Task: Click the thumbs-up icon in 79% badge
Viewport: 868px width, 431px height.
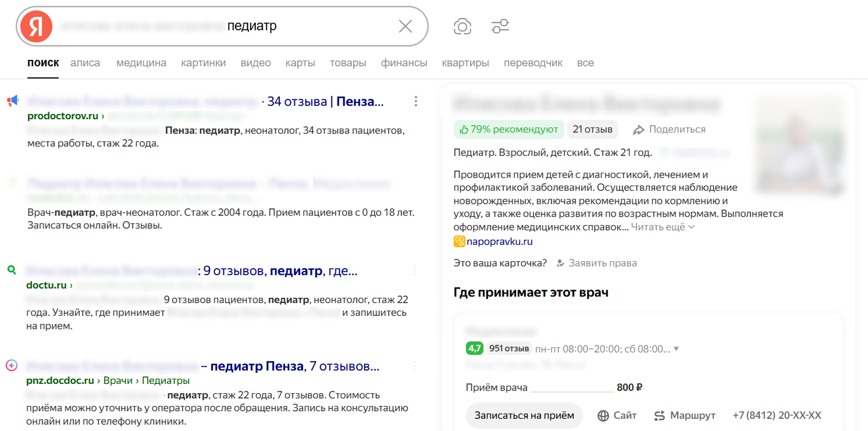Action: pyautogui.click(x=464, y=130)
